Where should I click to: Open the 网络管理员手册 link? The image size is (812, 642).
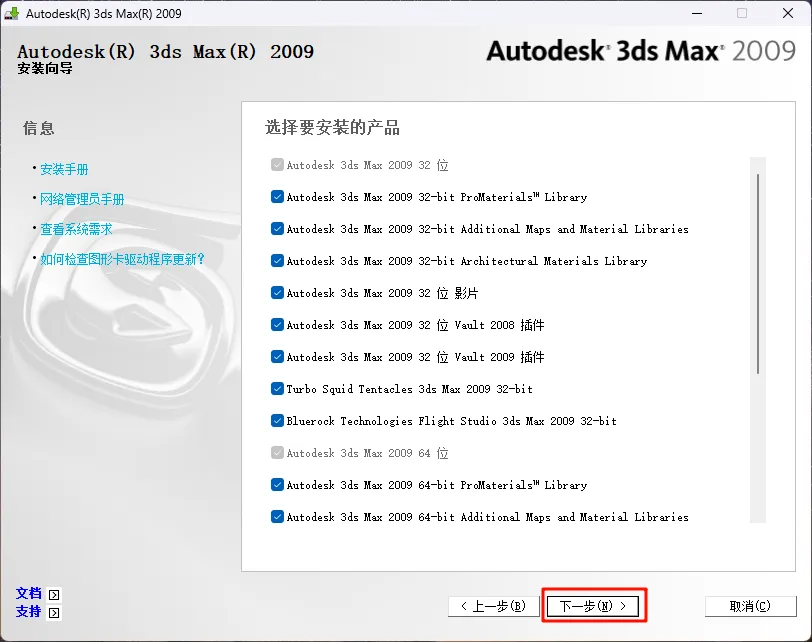coord(82,199)
